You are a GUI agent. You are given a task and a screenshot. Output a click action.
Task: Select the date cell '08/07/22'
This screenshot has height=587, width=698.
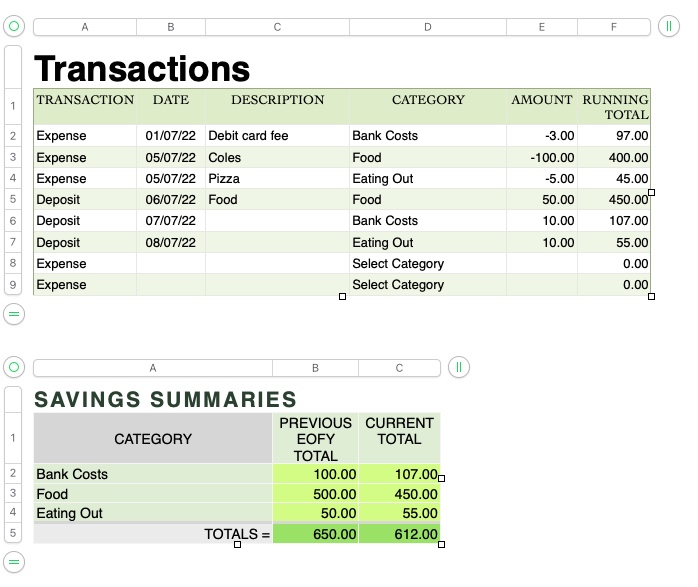point(171,243)
